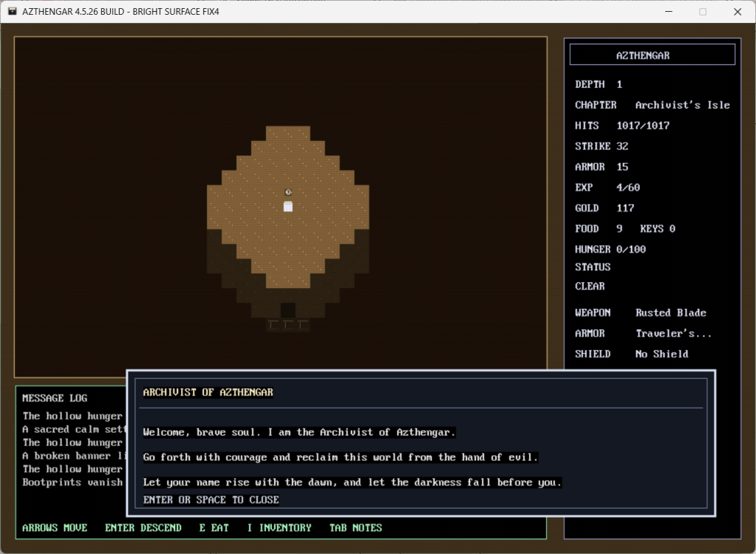Click the dark doorway at the island's bottom
Viewport: 756px width, 554px height.
(288, 310)
